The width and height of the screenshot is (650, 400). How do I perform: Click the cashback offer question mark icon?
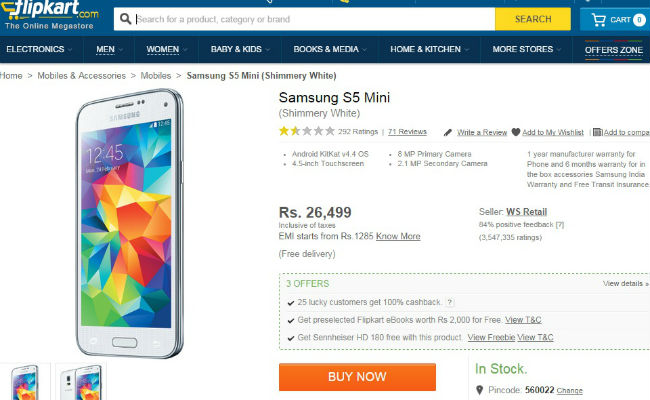pos(450,302)
